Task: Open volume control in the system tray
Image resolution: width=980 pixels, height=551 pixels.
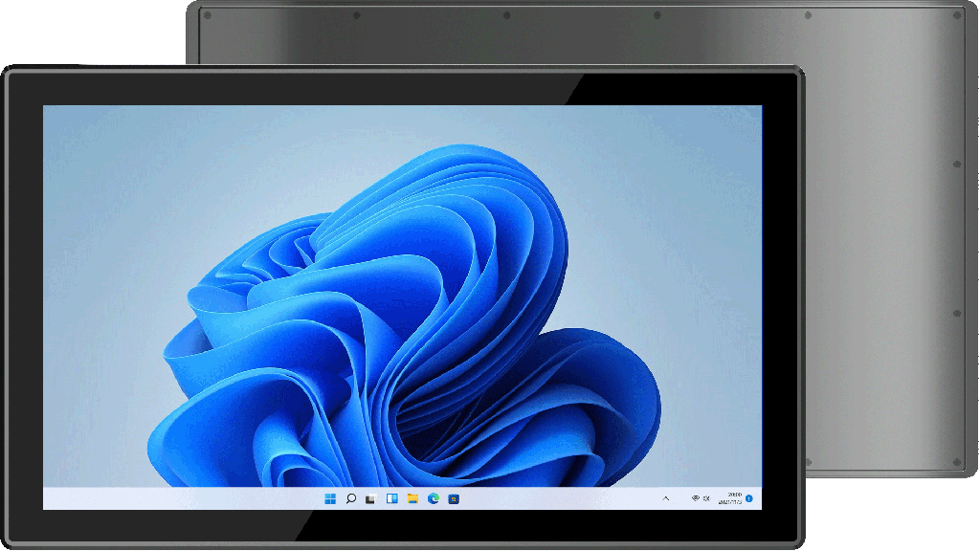Action: tap(707, 498)
